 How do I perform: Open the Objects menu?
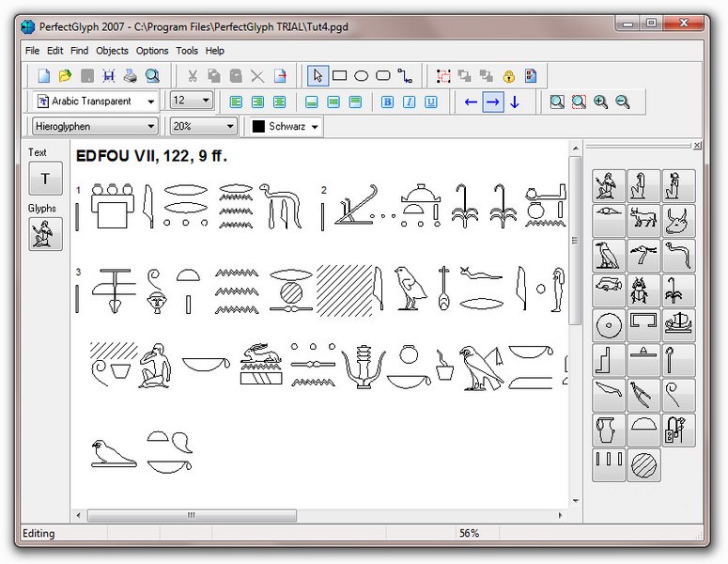point(112,51)
